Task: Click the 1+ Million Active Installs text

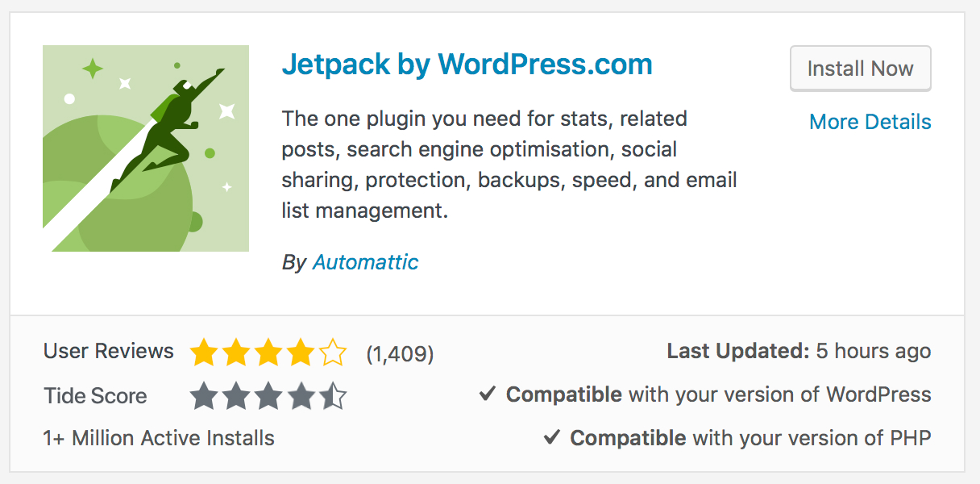Action: click(x=159, y=438)
